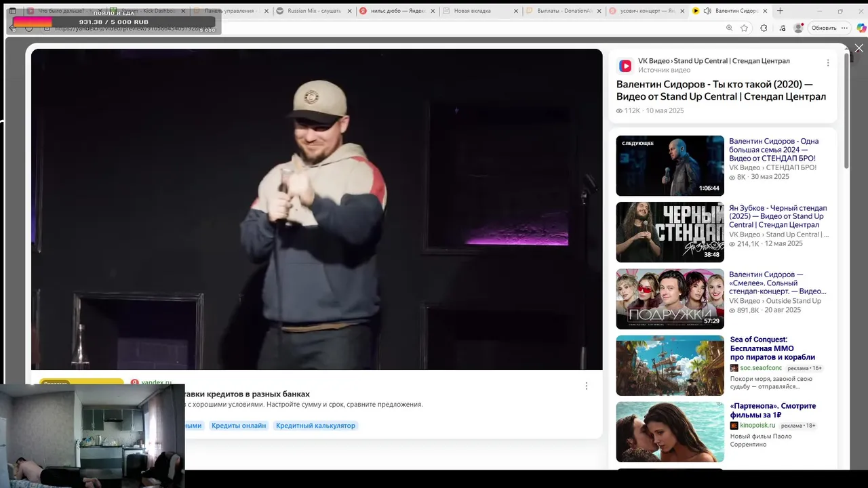Open the three-dots menu beside VK Видео source
The image size is (868, 488).
(827, 63)
